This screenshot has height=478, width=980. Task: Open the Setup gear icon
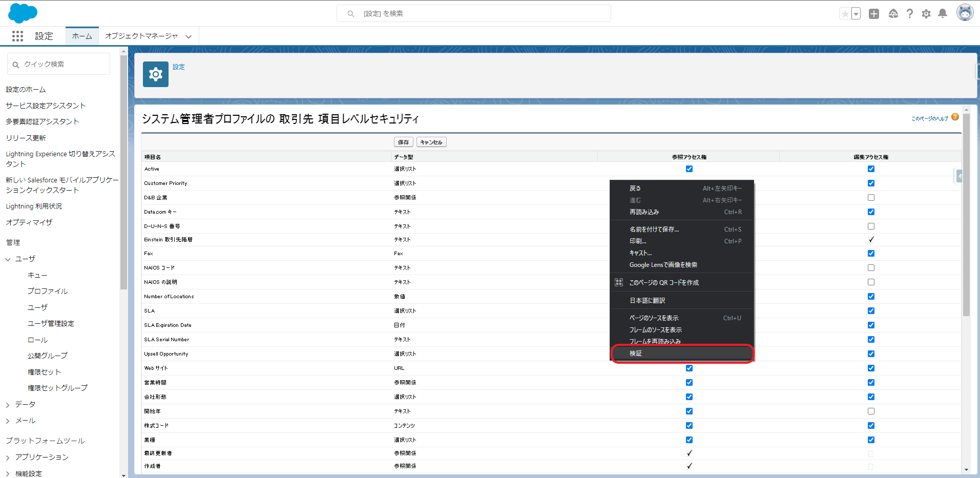click(x=926, y=14)
